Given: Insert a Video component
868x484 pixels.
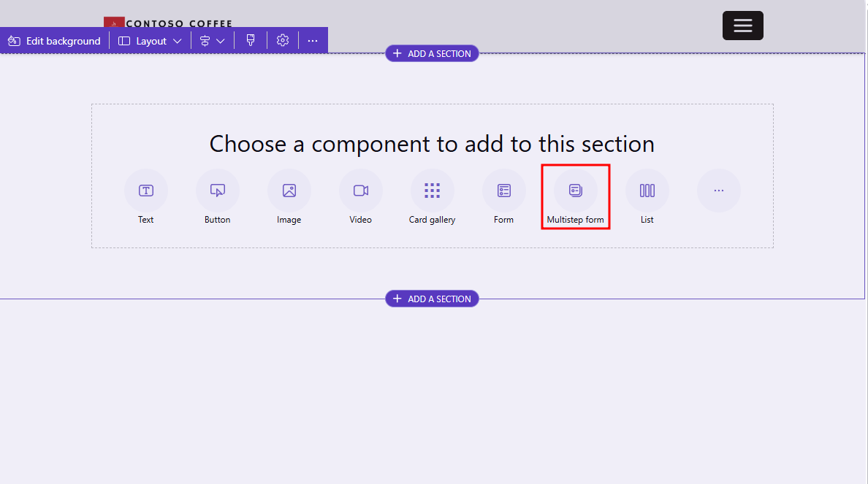Looking at the screenshot, I should [x=360, y=191].
